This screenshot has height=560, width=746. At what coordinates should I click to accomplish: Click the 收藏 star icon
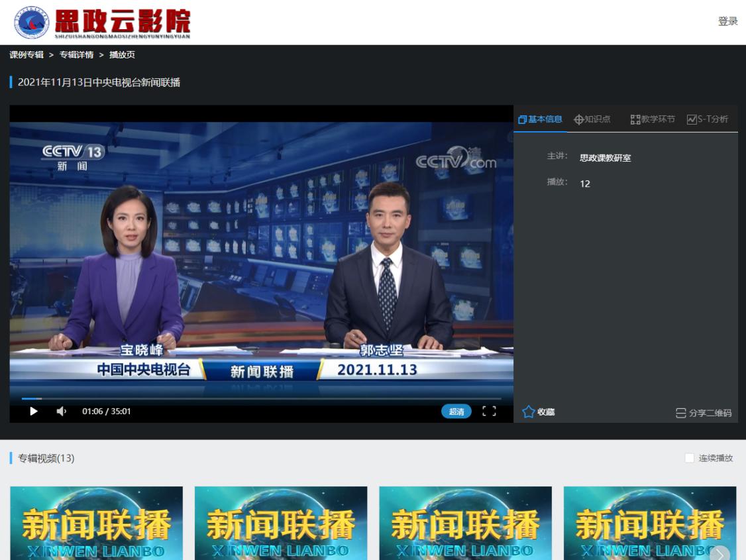tap(529, 412)
